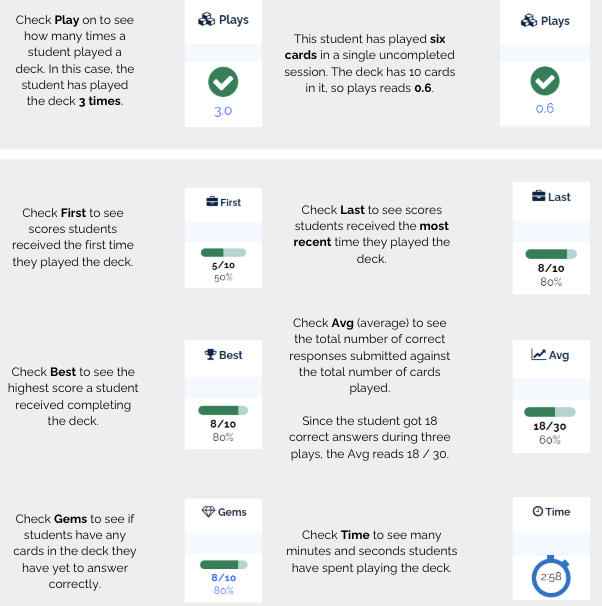Click the Best trophy icon
Screen dimensions: 602x606
point(210,354)
